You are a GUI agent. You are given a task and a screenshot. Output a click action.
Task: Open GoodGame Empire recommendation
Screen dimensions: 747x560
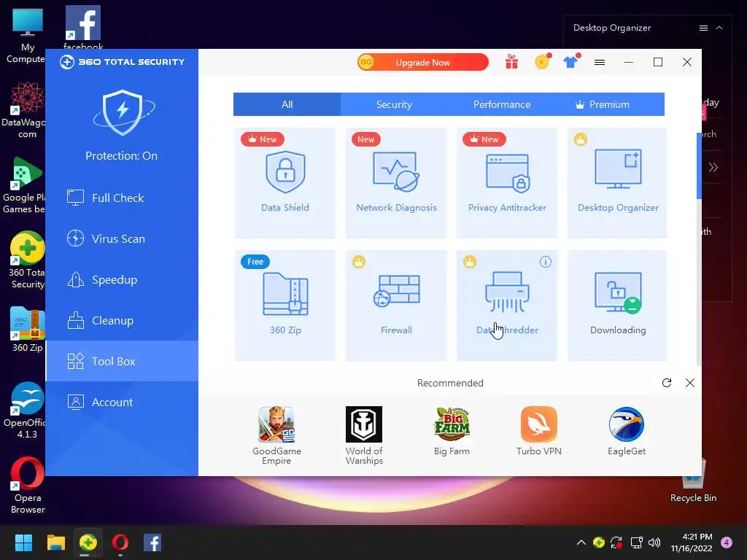pyautogui.click(x=276, y=435)
